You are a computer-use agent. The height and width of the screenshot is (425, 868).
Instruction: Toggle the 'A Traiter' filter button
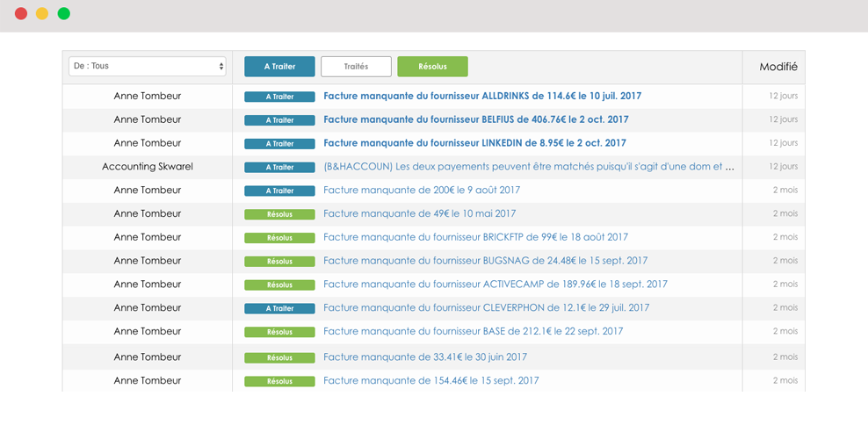(x=279, y=67)
